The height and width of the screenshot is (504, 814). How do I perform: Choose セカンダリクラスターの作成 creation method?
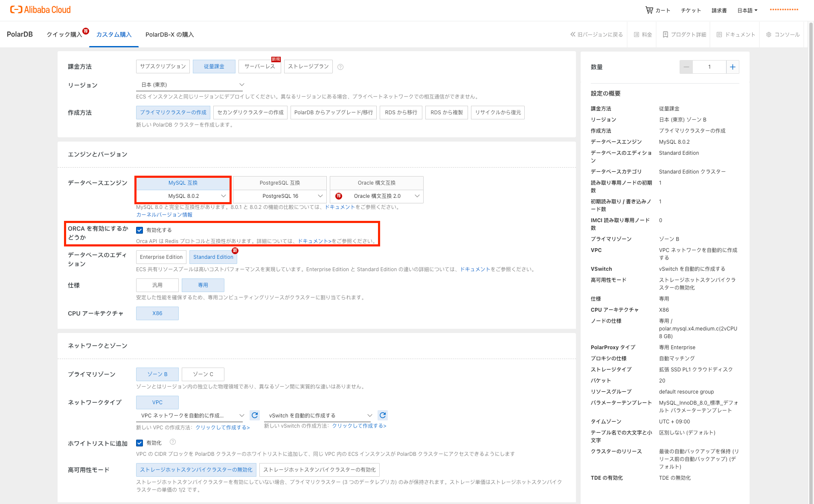[x=250, y=113]
